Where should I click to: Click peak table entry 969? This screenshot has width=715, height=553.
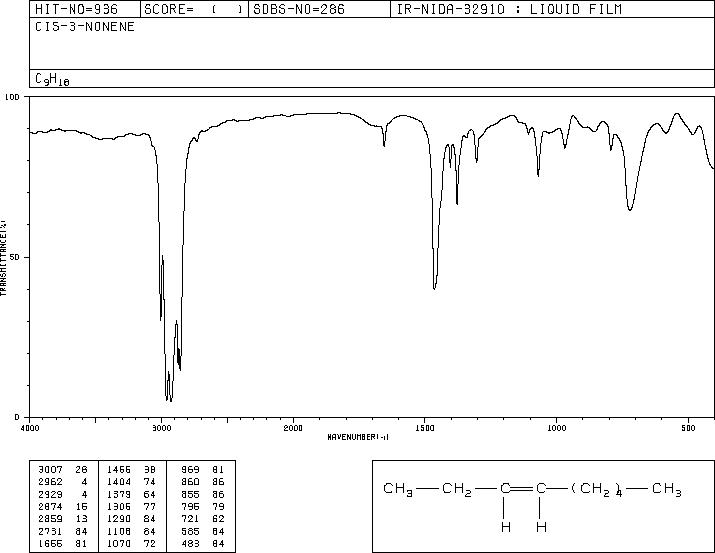click(x=190, y=469)
